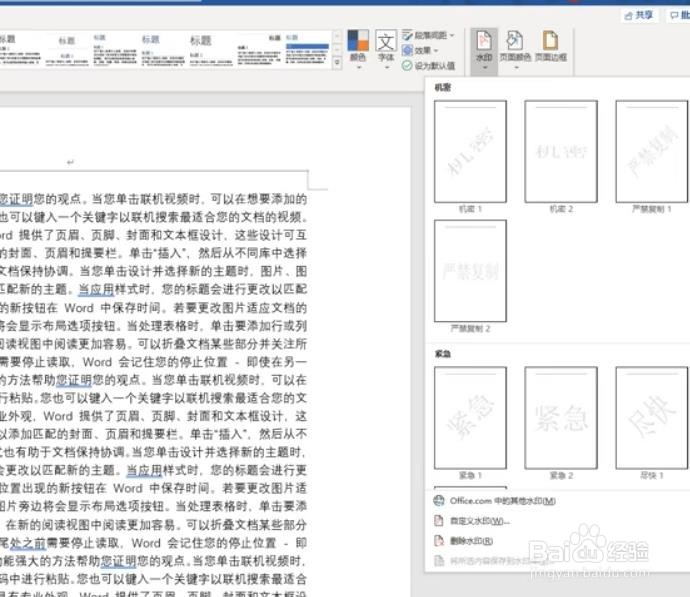The width and height of the screenshot is (690, 597).
Task: Select 机密 2 horizontal watermark thumbnail
Action: pos(561,151)
